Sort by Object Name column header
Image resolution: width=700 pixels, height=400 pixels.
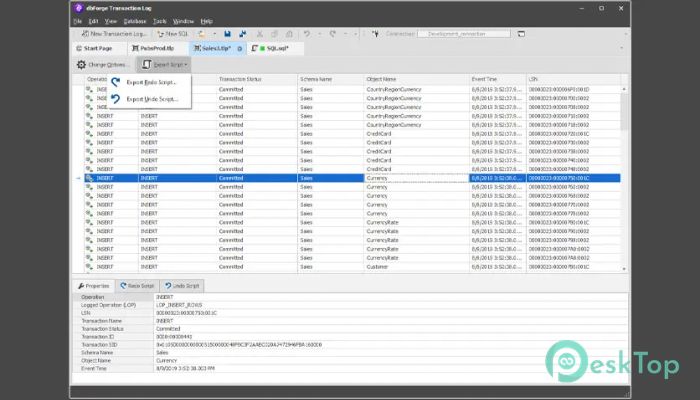point(417,79)
